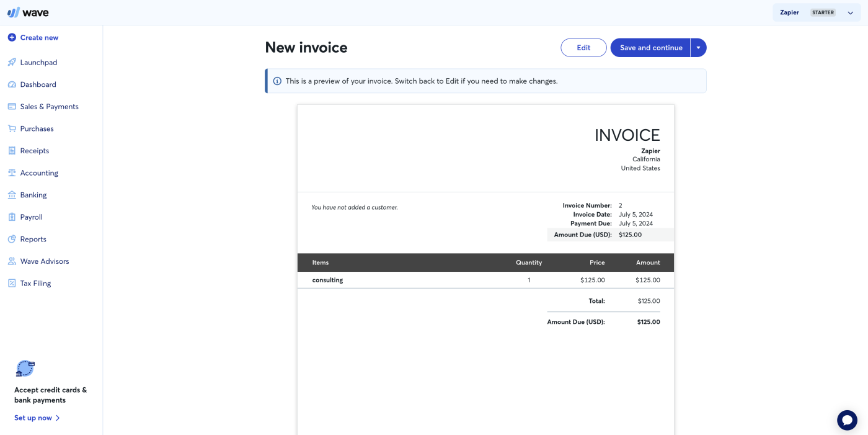
Task: Go to Payroll
Action: 31,217
